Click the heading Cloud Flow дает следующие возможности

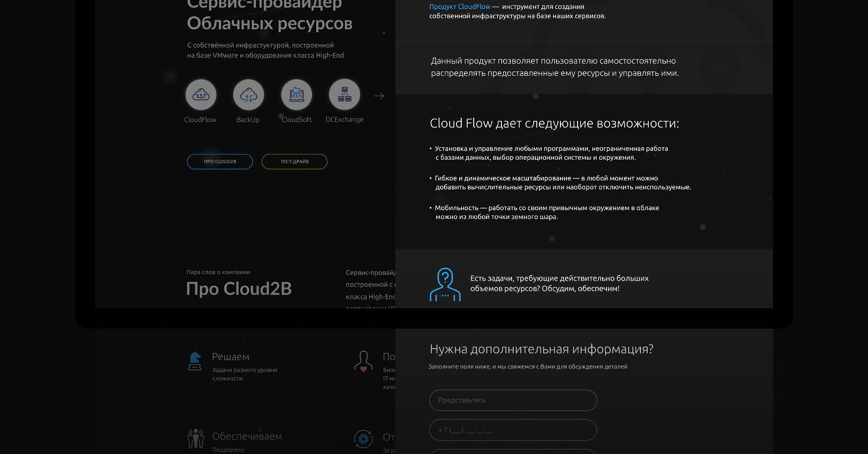554,123
